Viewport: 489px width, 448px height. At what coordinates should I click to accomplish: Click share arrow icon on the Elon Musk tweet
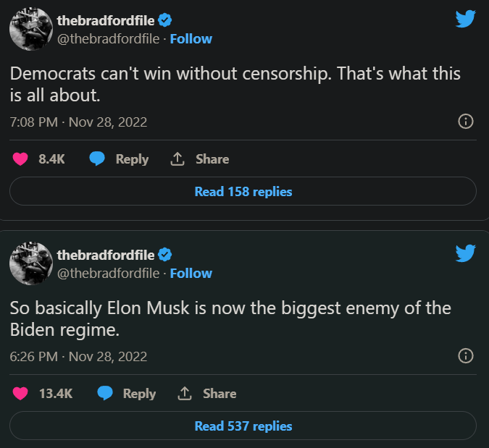(x=184, y=394)
